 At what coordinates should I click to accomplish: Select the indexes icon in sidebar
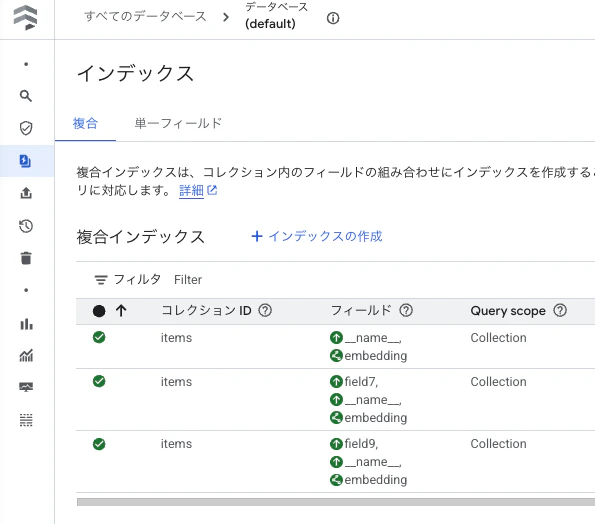click(x=26, y=161)
